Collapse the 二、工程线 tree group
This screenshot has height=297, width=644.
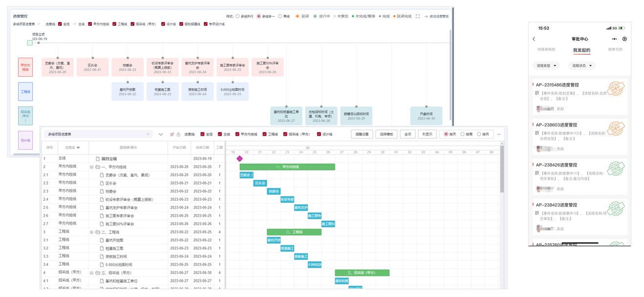point(91,233)
